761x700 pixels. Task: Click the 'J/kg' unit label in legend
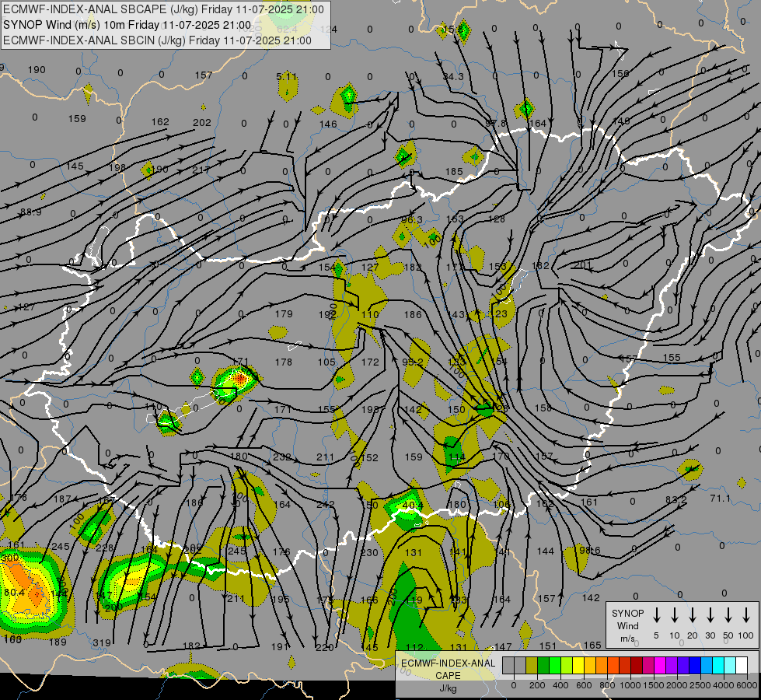[x=448, y=688]
